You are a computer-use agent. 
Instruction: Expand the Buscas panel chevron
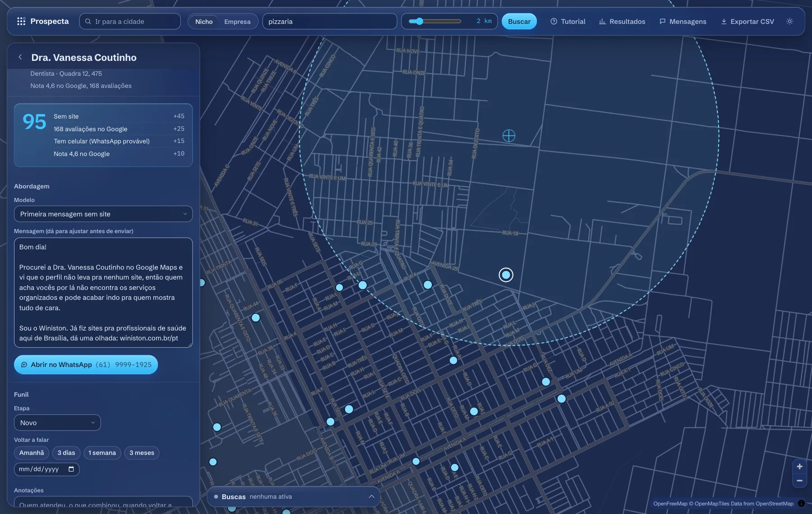[371, 496]
